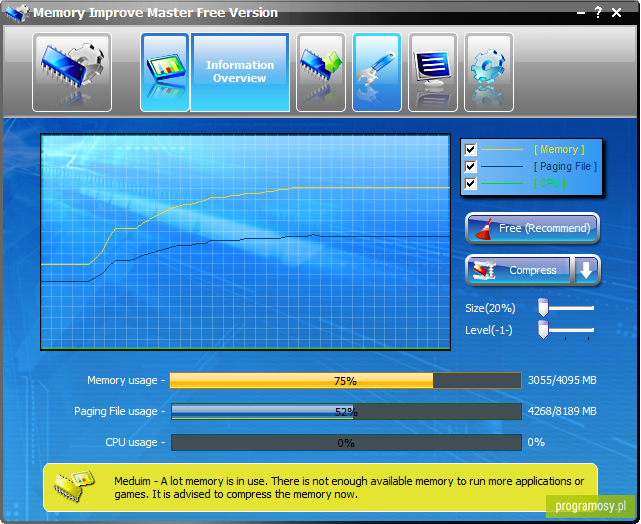Uncheck the CPU graph line checkbox

(471, 183)
